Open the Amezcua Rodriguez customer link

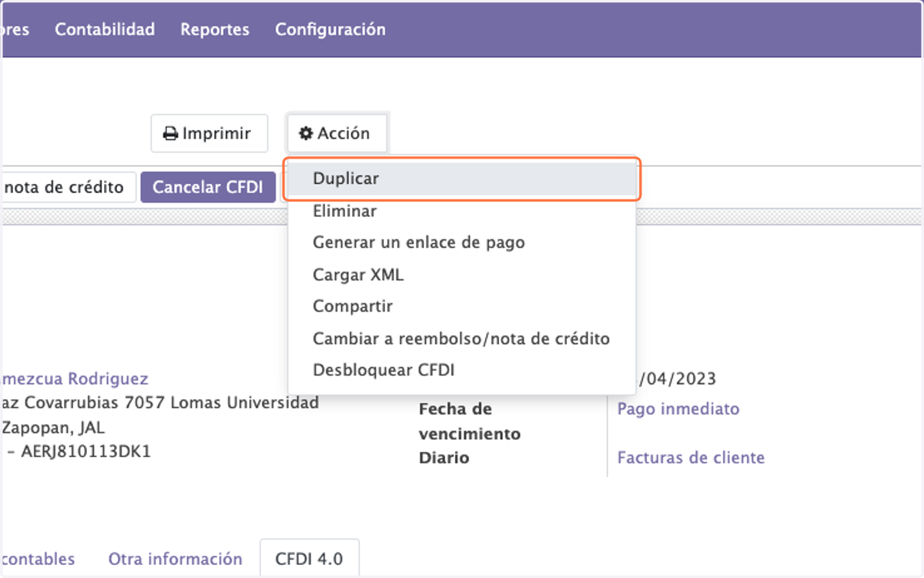75,379
